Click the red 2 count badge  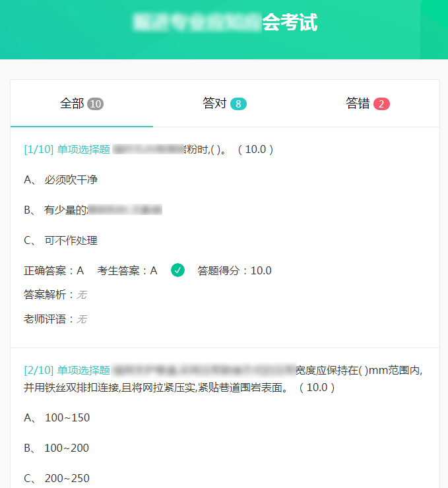click(x=381, y=104)
